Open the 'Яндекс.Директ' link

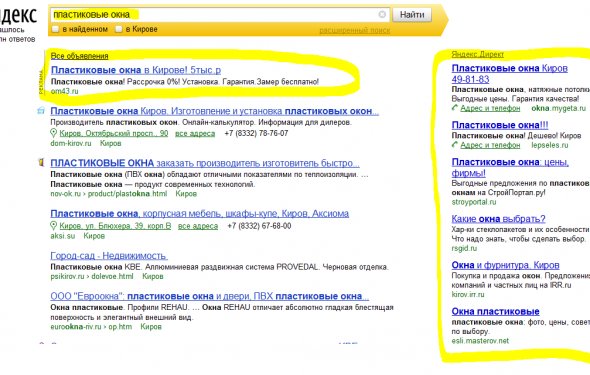tap(477, 54)
